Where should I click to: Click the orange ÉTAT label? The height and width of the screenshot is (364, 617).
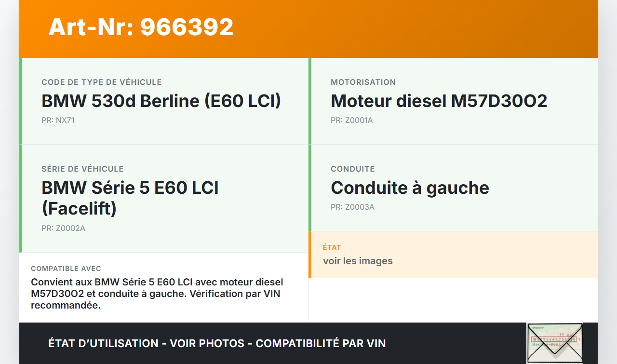pos(332,247)
